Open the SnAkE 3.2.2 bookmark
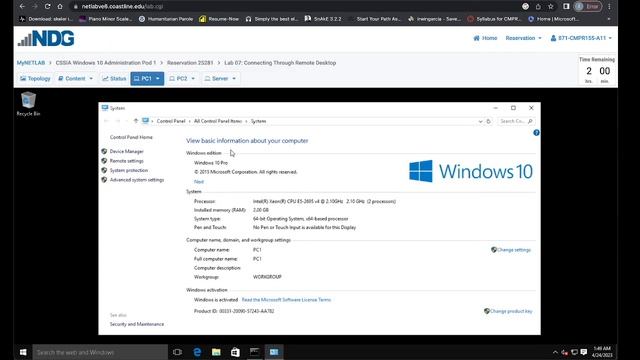 point(323,19)
